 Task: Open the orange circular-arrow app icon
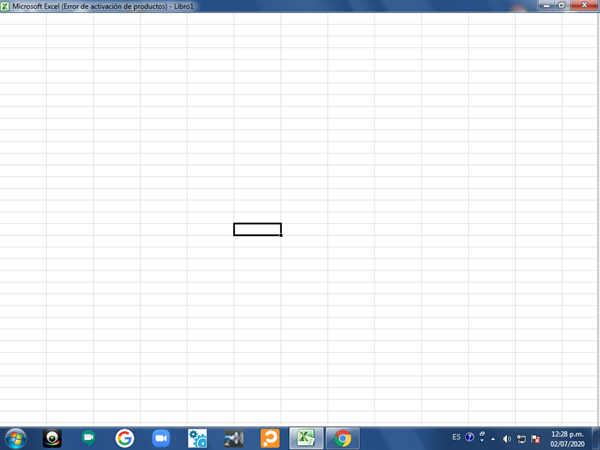270,439
